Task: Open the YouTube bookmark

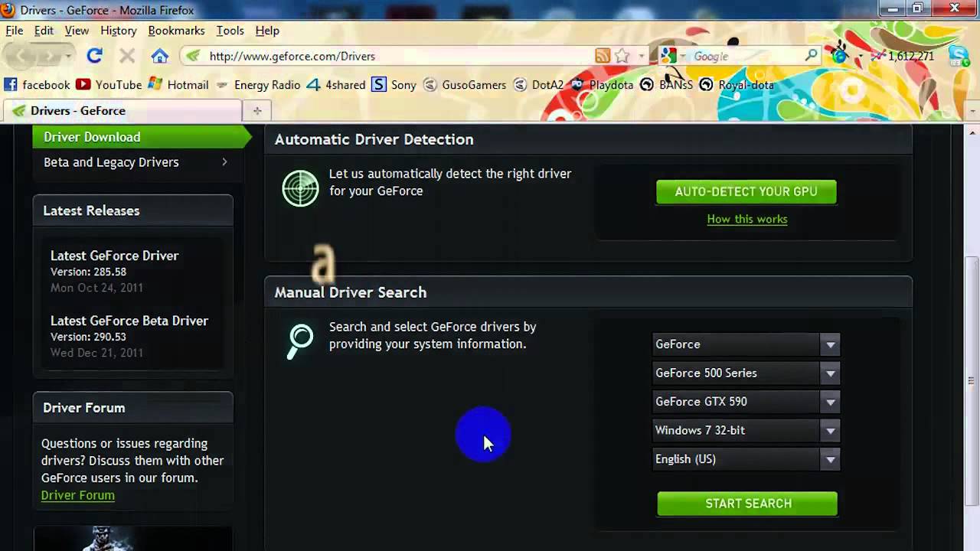Action: (x=109, y=85)
